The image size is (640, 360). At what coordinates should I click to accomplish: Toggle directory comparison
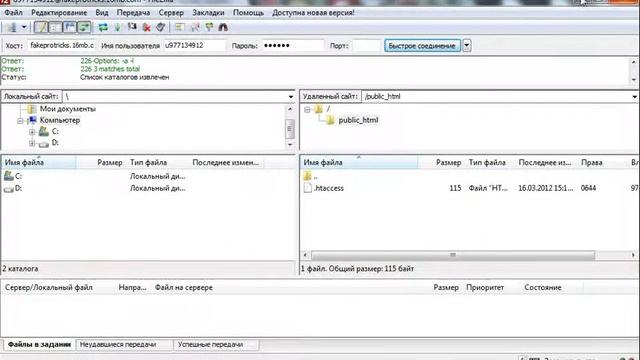(195, 27)
